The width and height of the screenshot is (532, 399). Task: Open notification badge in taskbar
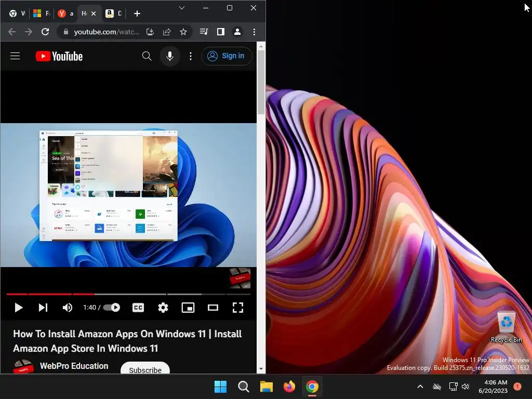point(517,387)
